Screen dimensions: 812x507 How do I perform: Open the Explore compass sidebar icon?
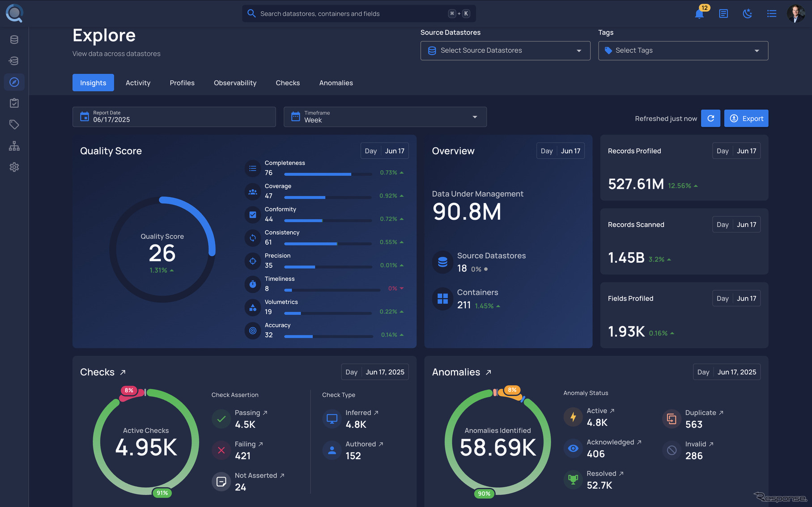pyautogui.click(x=14, y=82)
